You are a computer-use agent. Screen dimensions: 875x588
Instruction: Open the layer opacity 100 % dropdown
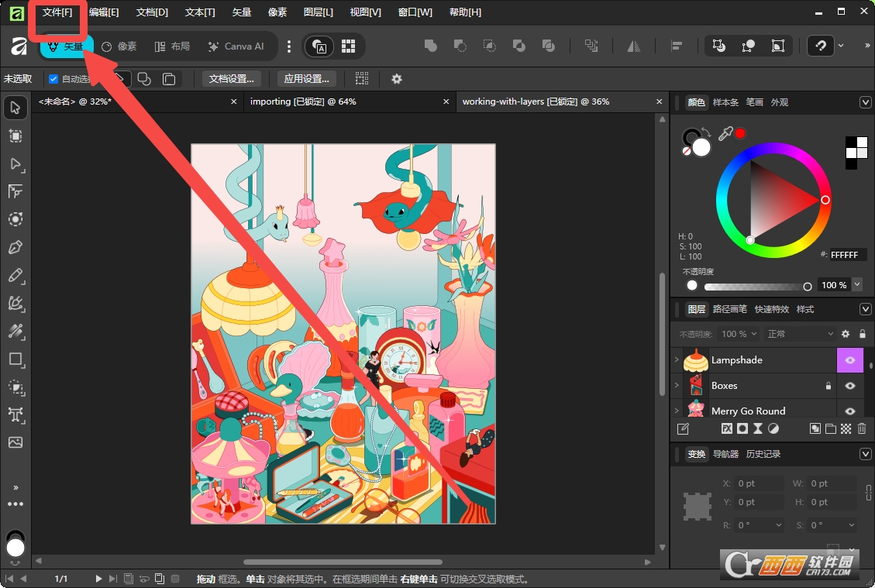coord(738,334)
